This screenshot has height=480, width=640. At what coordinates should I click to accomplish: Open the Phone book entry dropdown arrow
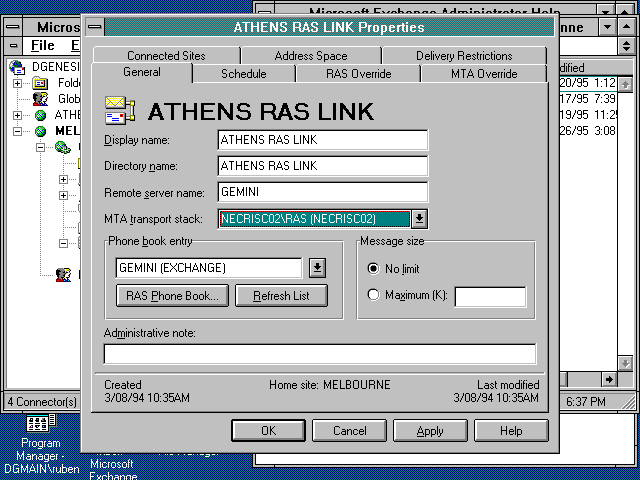(317, 268)
